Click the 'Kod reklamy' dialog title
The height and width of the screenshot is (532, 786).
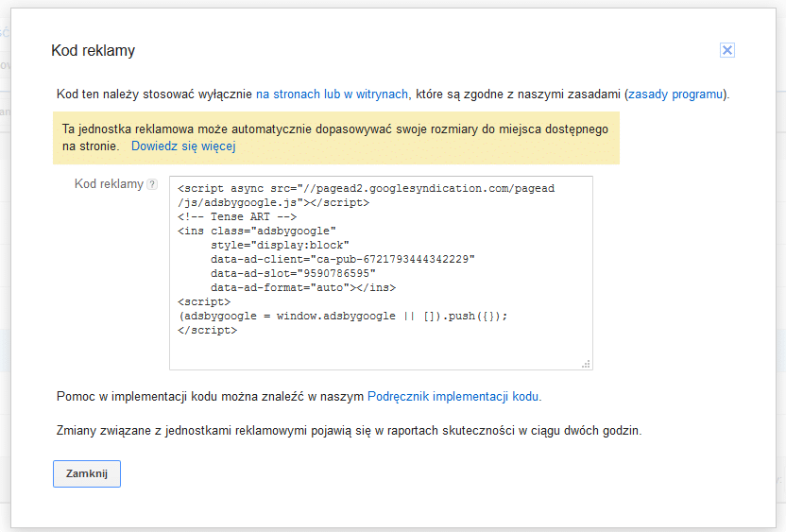[x=94, y=51]
